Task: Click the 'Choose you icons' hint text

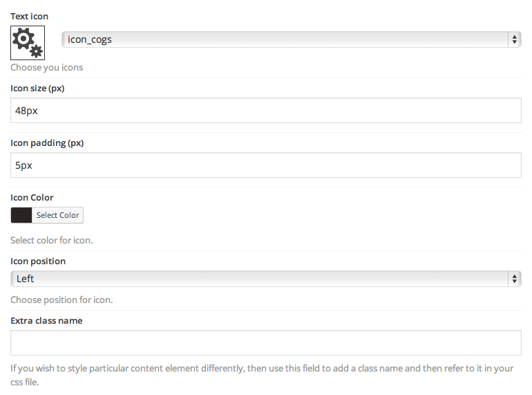Action: coord(46,67)
